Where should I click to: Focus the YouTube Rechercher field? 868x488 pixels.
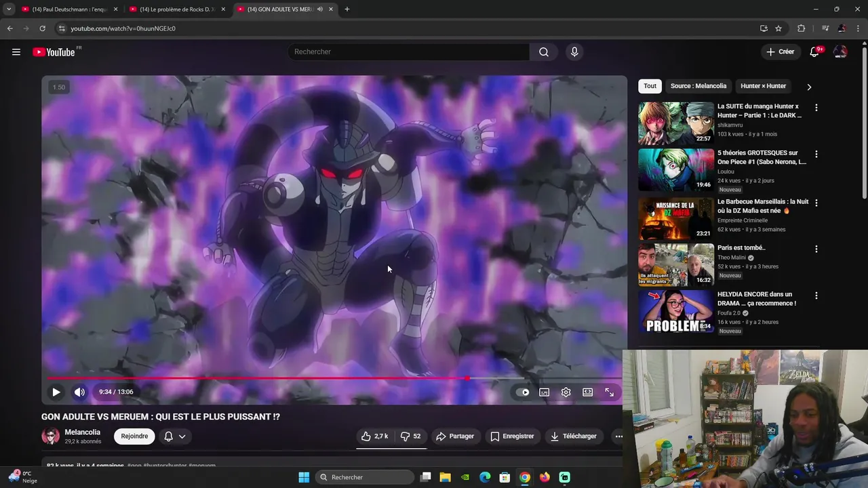coord(409,52)
